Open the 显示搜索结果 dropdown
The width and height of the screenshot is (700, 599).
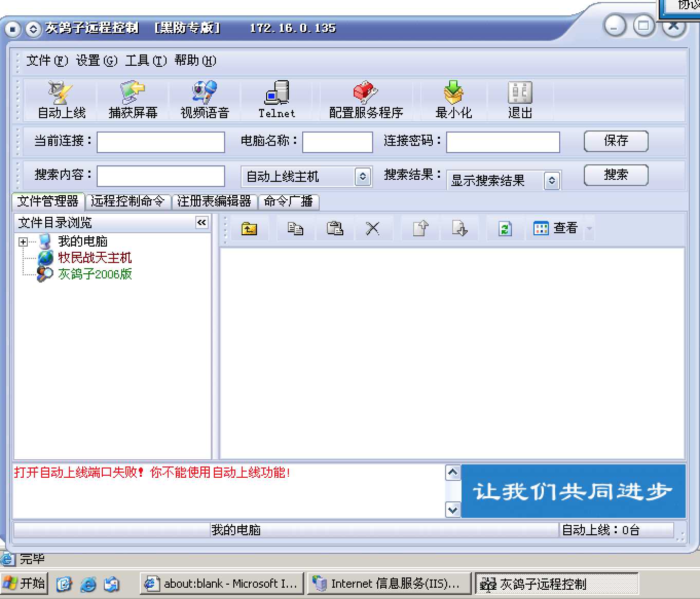click(551, 180)
